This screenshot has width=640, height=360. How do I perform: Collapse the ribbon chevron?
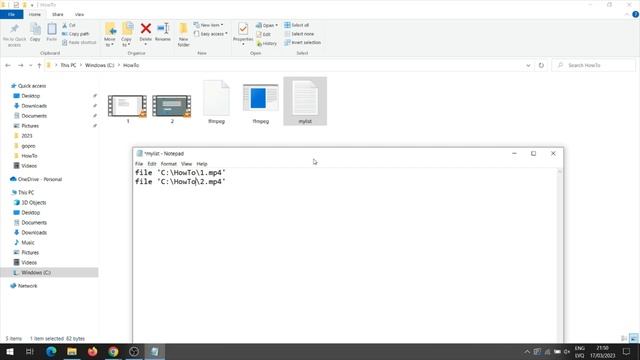tap(627, 14)
